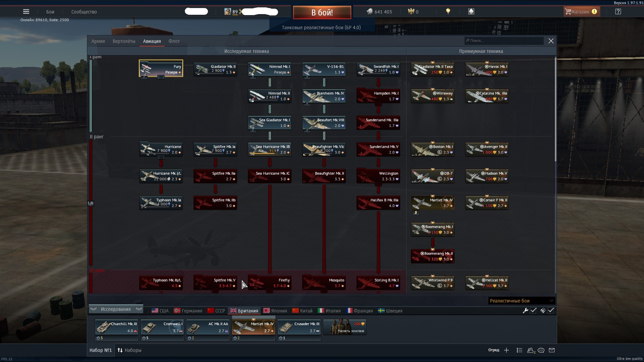Open the cube item inventory icon

tap(471, 12)
